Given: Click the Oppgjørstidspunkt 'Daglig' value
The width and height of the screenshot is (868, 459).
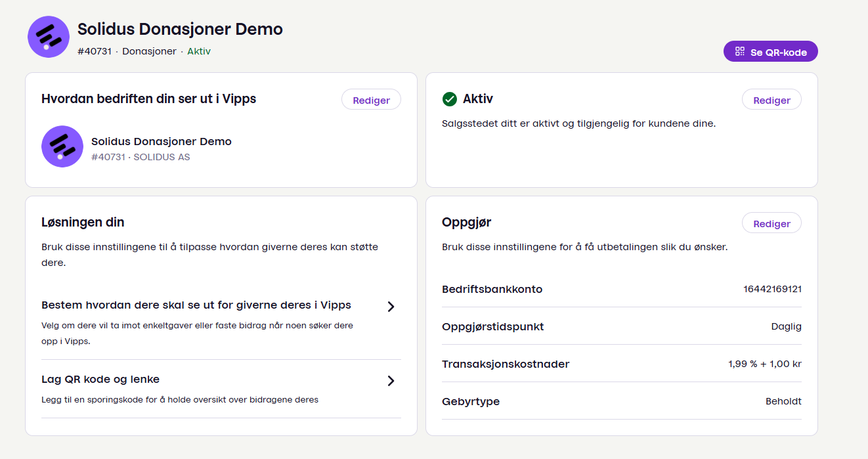Looking at the screenshot, I should (x=786, y=326).
